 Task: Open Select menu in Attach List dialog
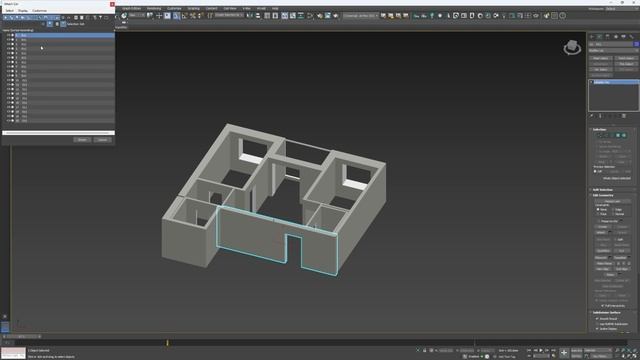click(x=9, y=11)
